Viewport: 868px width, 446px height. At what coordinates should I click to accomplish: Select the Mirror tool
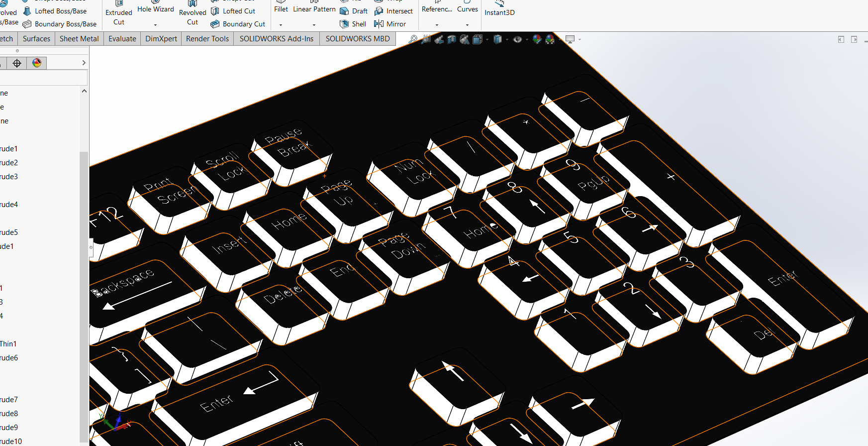click(390, 24)
